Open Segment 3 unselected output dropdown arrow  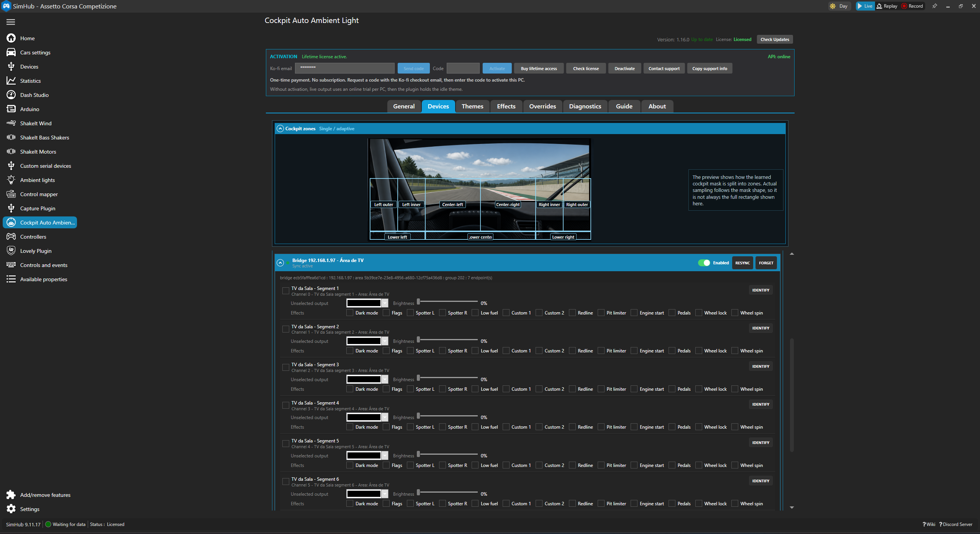[385, 379]
